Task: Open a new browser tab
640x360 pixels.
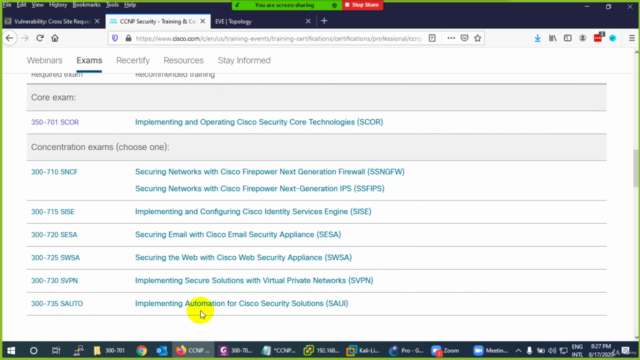Action: coord(324,21)
